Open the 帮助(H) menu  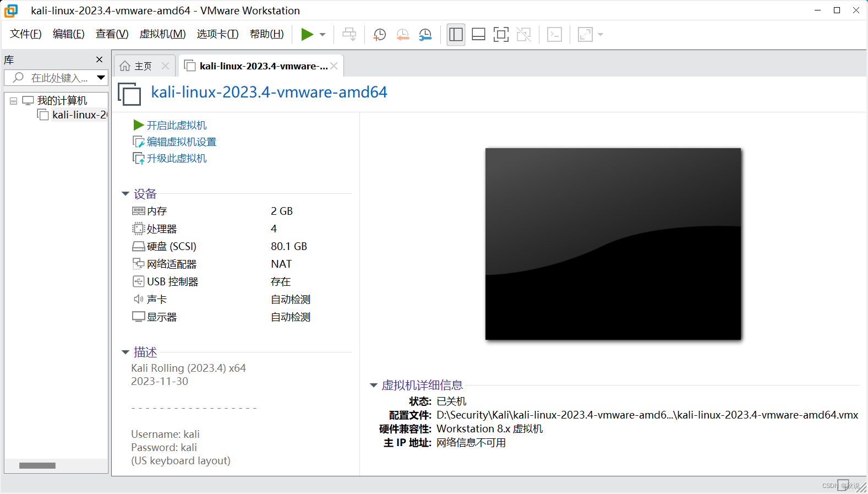point(266,34)
